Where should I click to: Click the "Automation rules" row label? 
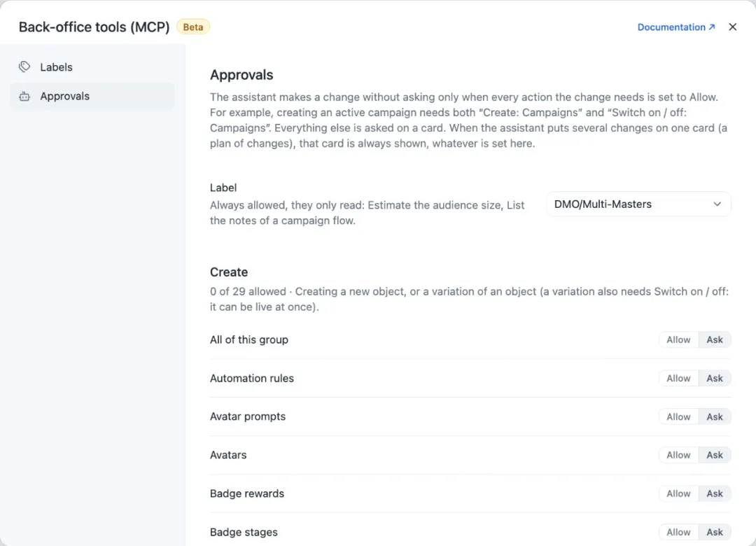click(252, 378)
